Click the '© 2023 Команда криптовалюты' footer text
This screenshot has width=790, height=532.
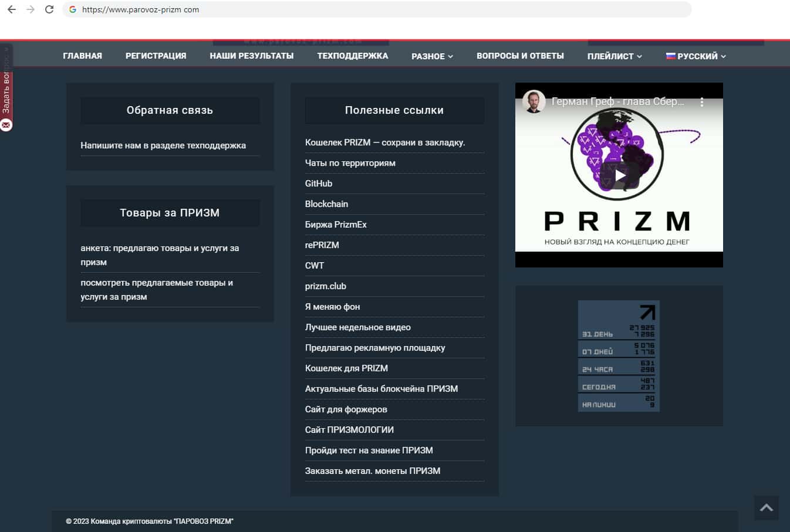150,521
